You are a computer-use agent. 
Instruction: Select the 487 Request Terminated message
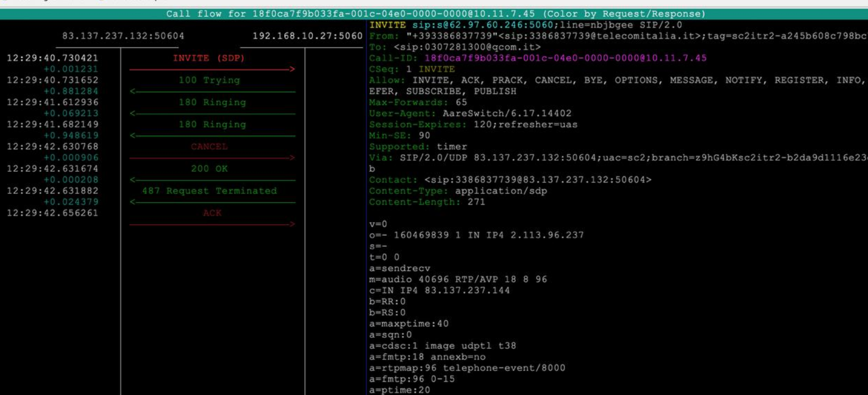[209, 191]
